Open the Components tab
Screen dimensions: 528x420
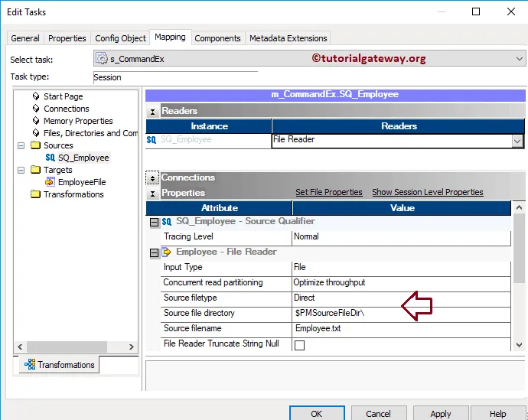[217, 38]
